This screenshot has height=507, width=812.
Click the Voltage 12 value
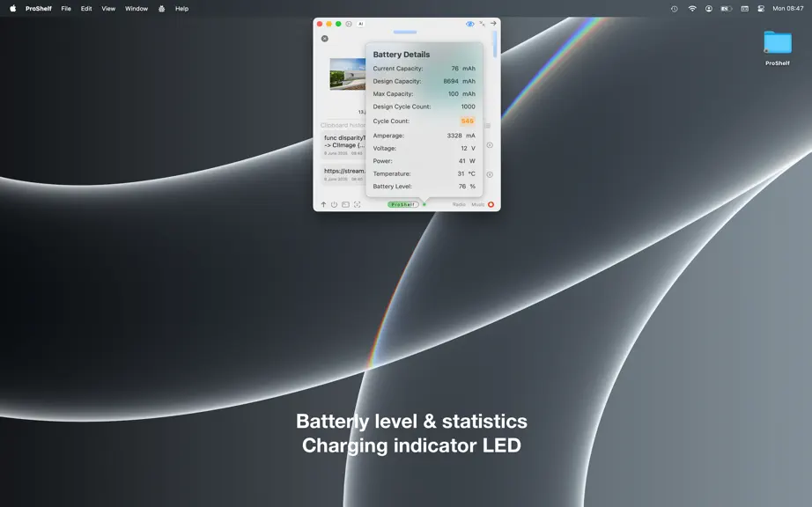pyautogui.click(x=464, y=149)
